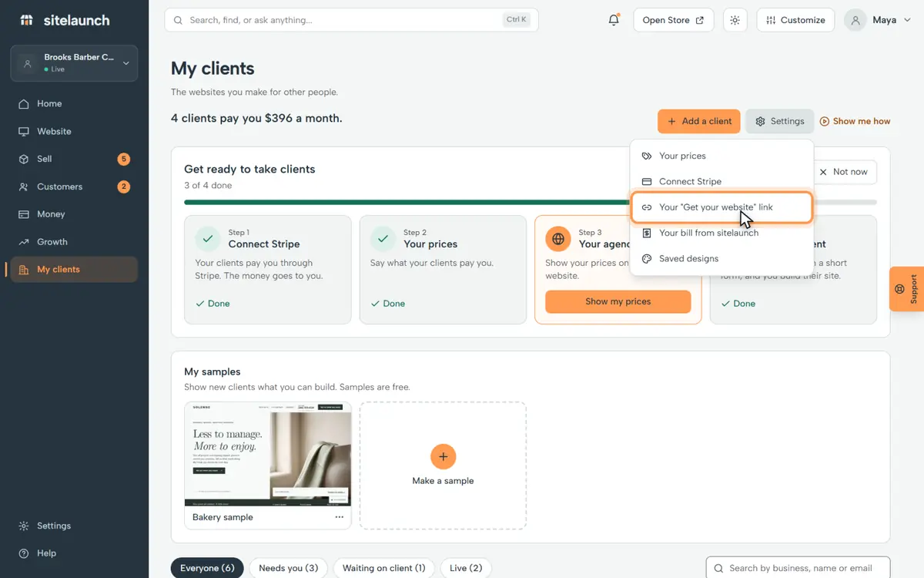The height and width of the screenshot is (578, 924).
Task: Click the Step 1 Connect Stripe checkmark icon
Action: 208,239
